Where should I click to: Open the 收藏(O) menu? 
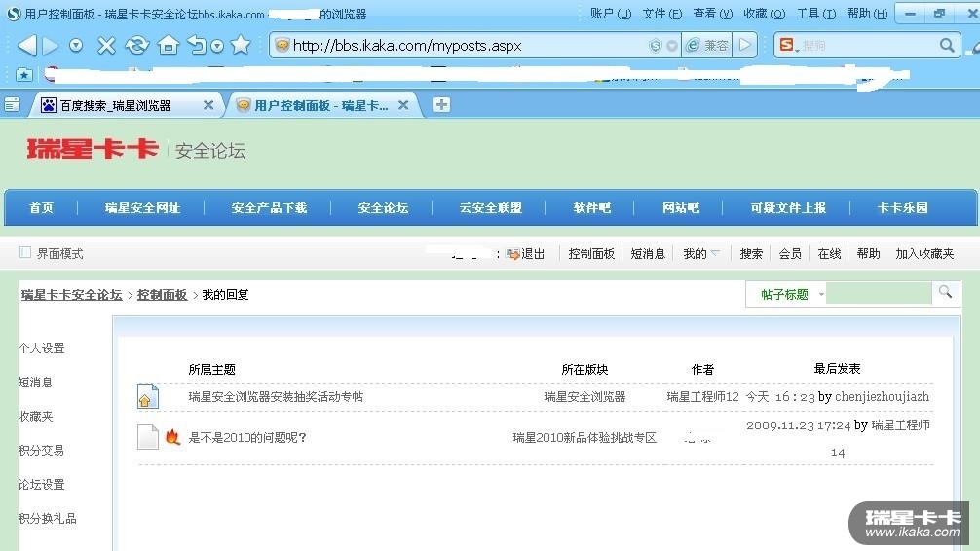click(764, 13)
